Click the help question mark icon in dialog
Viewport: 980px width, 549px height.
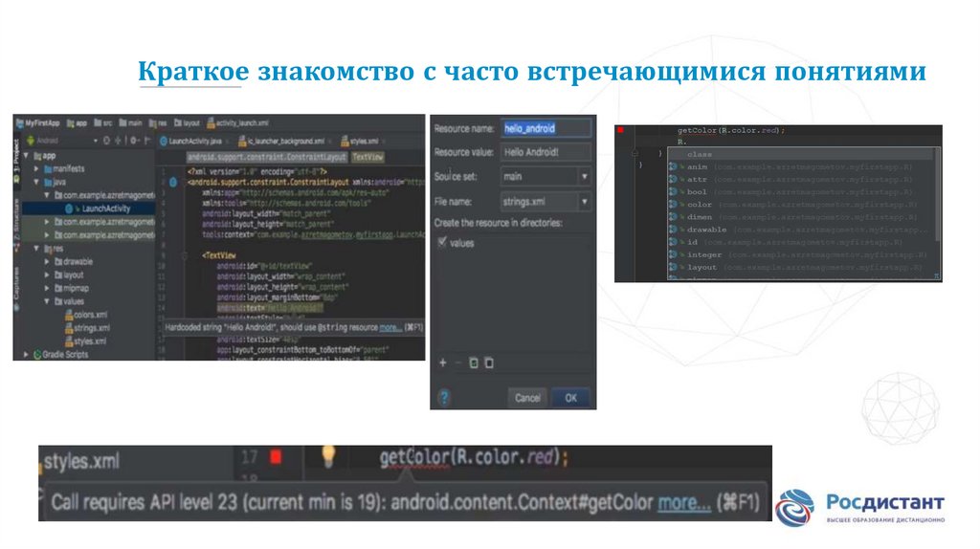point(444,397)
